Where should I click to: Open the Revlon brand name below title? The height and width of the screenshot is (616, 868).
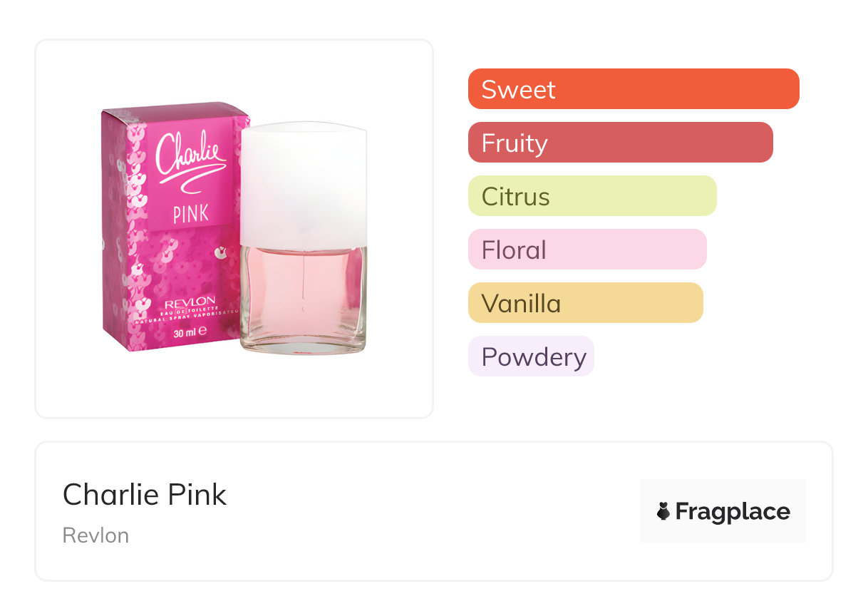95,535
